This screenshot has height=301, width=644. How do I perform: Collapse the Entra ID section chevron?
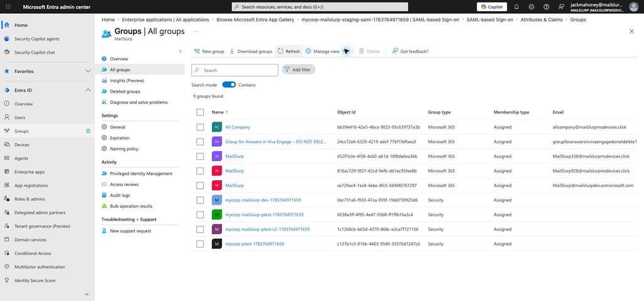(88, 90)
